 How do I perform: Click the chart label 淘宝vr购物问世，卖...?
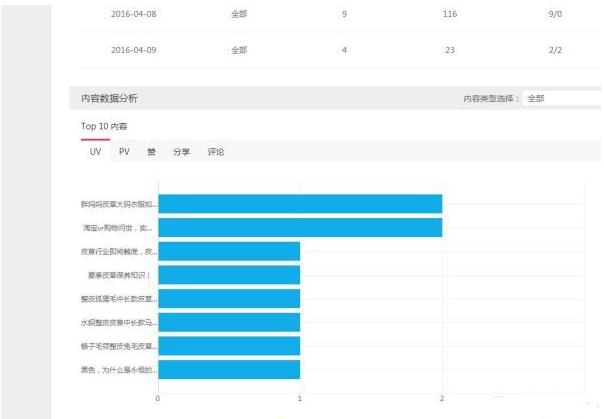[x=118, y=228]
